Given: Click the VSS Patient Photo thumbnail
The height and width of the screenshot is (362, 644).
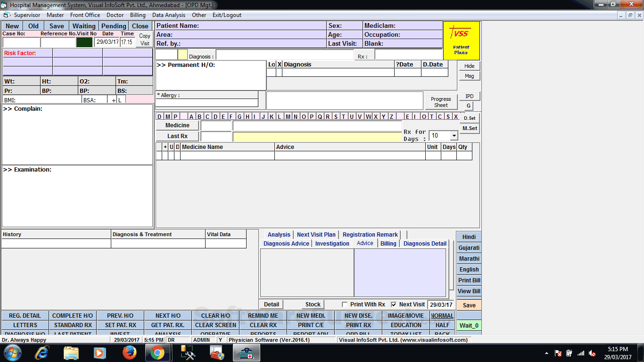Looking at the screenshot, I should tap(461, 41).
